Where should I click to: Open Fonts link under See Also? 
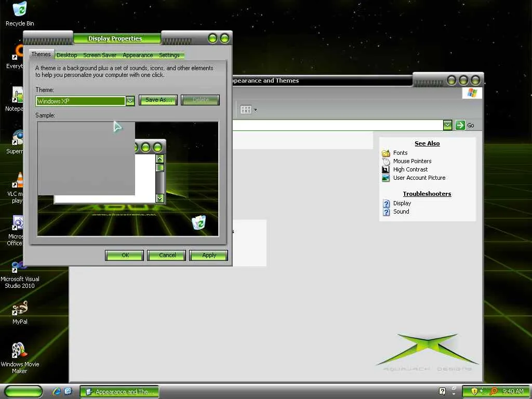click(x=401, y=153)
